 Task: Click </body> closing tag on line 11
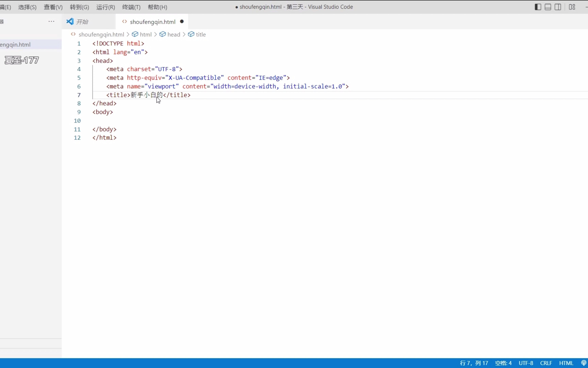(x=104, y=129)
